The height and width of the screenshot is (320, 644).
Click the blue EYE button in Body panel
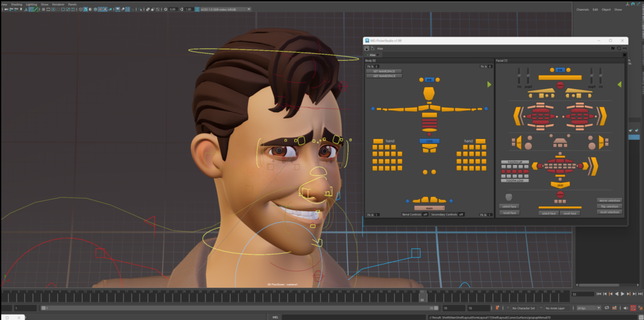429,80
